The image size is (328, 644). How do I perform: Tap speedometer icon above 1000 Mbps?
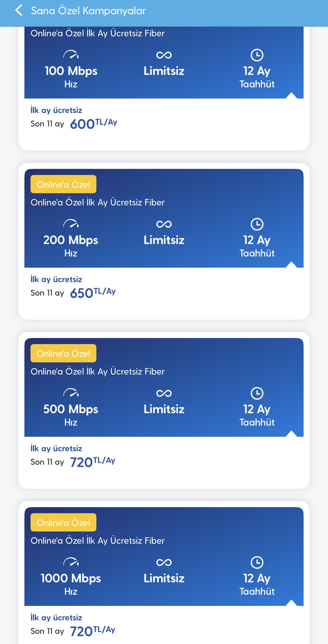coord(71,562)
